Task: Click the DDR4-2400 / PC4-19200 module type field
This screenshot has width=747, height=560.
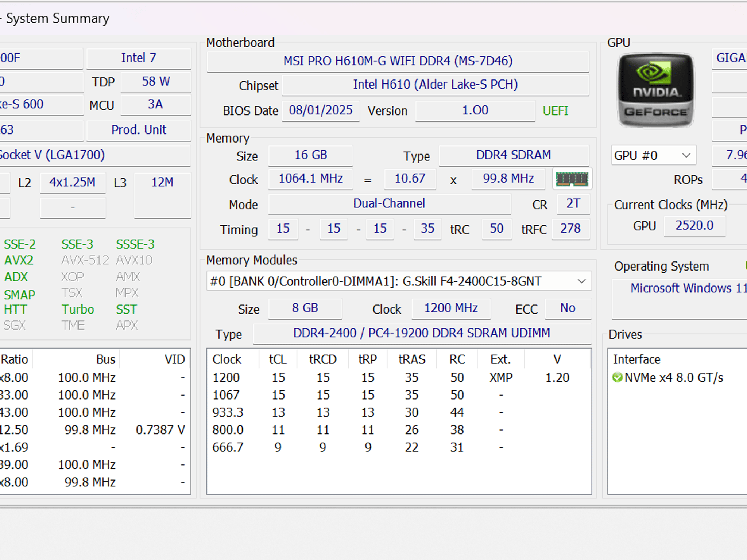Action: 422,334
